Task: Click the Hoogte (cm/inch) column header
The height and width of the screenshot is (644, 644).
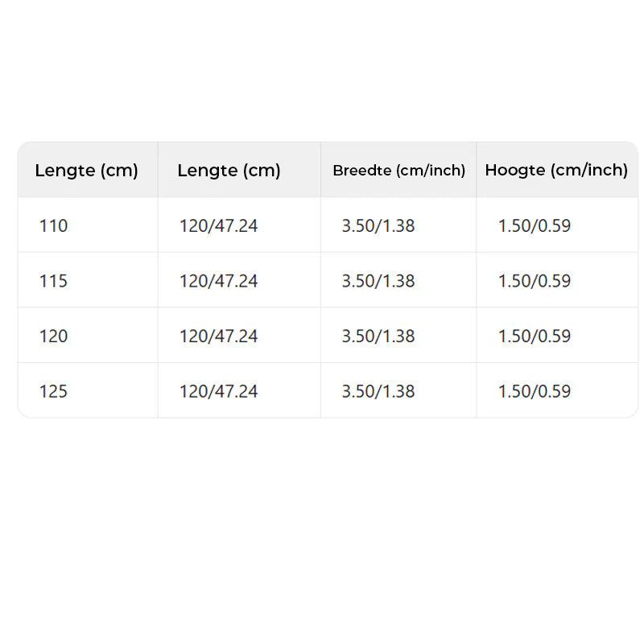Action: pyautogui.click(x=556, y=170)
